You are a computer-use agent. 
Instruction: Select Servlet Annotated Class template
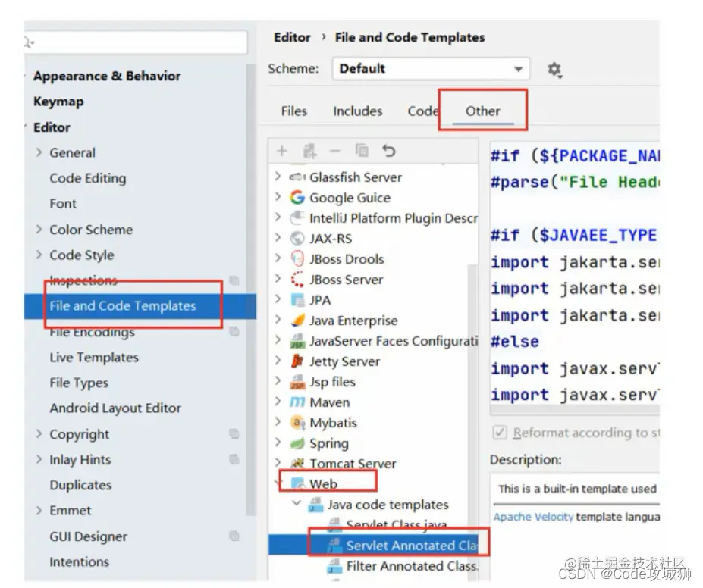coord(374,545)
